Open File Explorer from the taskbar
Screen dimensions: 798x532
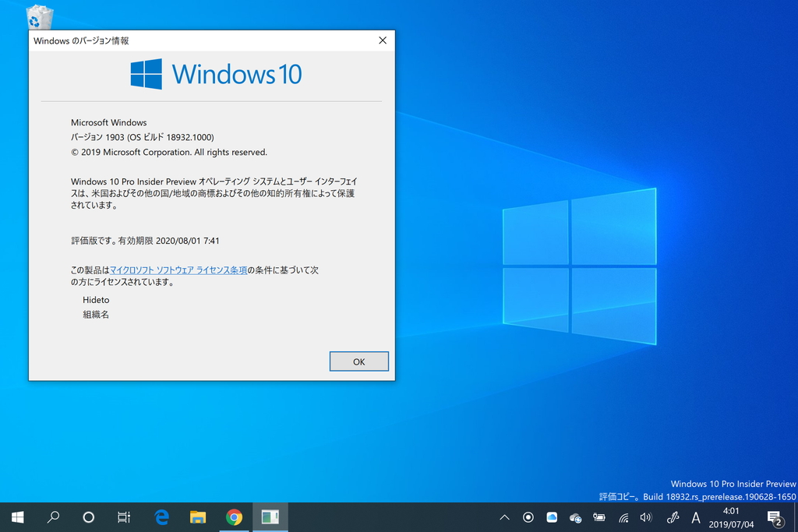(196, 517)
